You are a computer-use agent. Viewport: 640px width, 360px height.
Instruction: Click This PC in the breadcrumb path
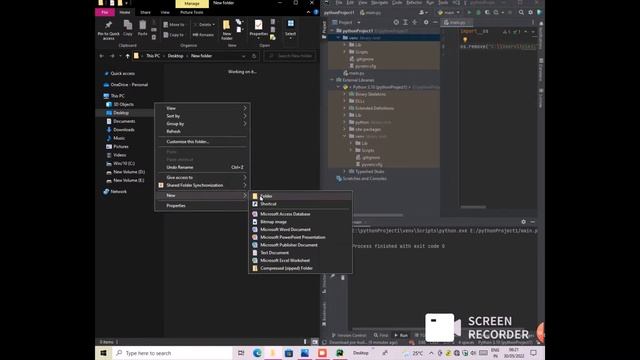pos(153,56)
